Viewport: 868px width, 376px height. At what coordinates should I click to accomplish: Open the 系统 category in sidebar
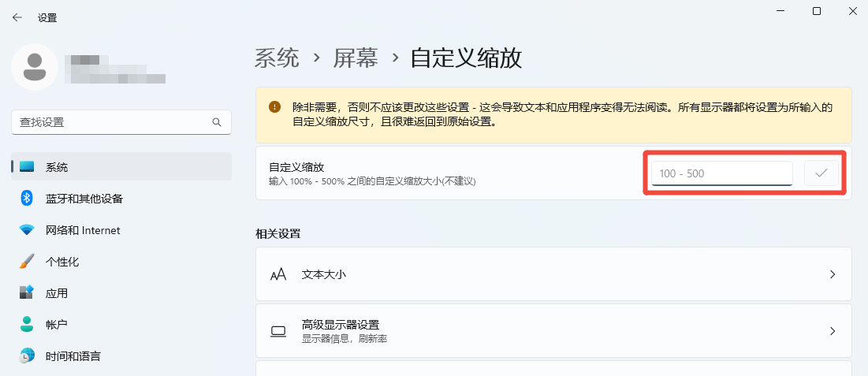pos(57,167)
